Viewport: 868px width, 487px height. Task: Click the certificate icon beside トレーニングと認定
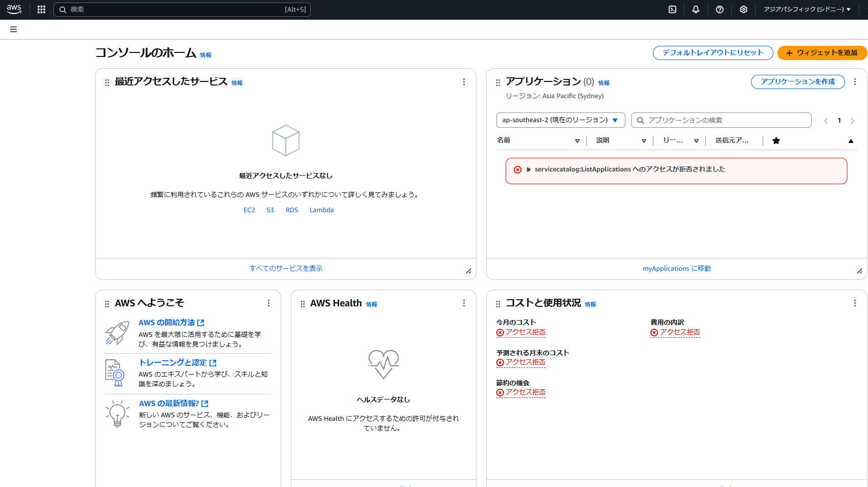115,373
